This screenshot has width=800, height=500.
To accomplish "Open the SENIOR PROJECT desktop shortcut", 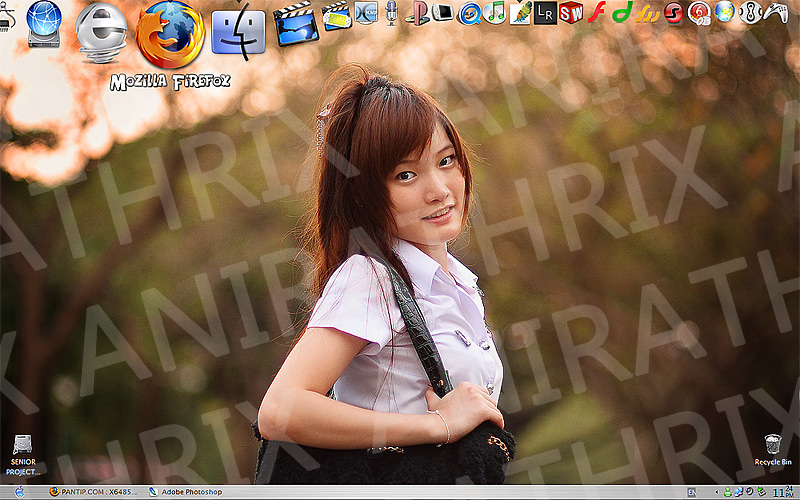I will click(x=22, y=456).
